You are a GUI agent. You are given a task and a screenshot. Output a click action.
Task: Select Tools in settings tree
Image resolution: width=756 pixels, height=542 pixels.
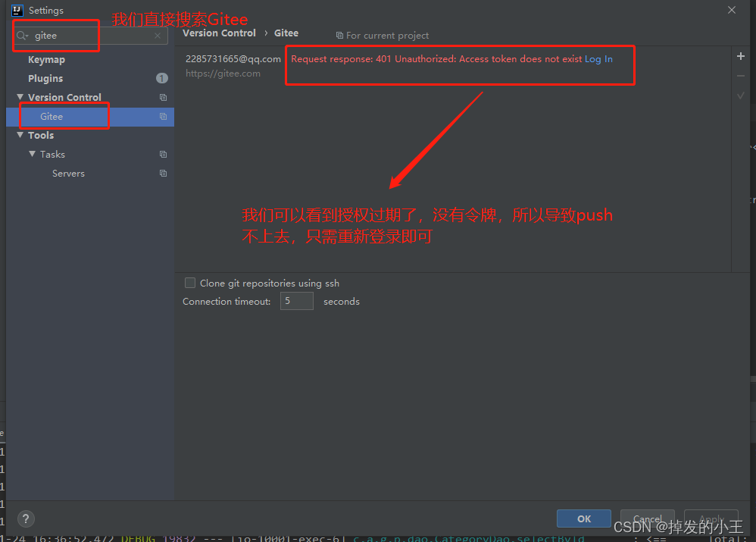pyautogui.click(x=41, y=136)
